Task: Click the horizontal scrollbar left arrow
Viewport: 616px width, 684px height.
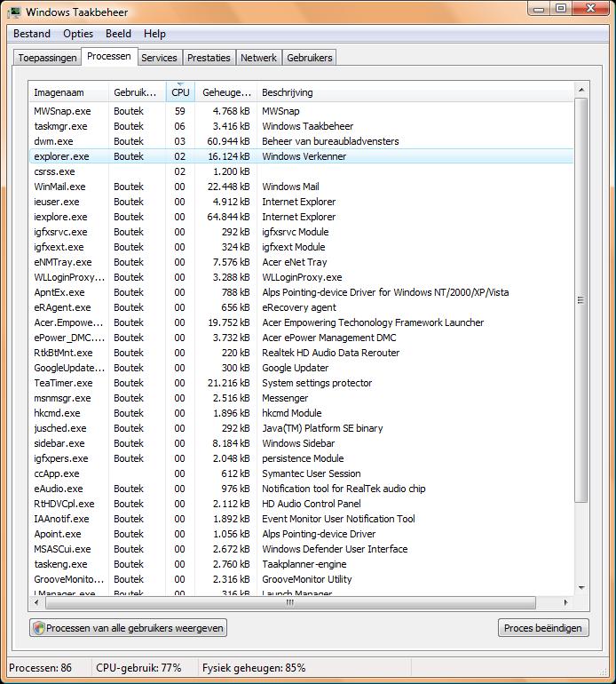Action: pyautogui.click(x=36, y=602)
